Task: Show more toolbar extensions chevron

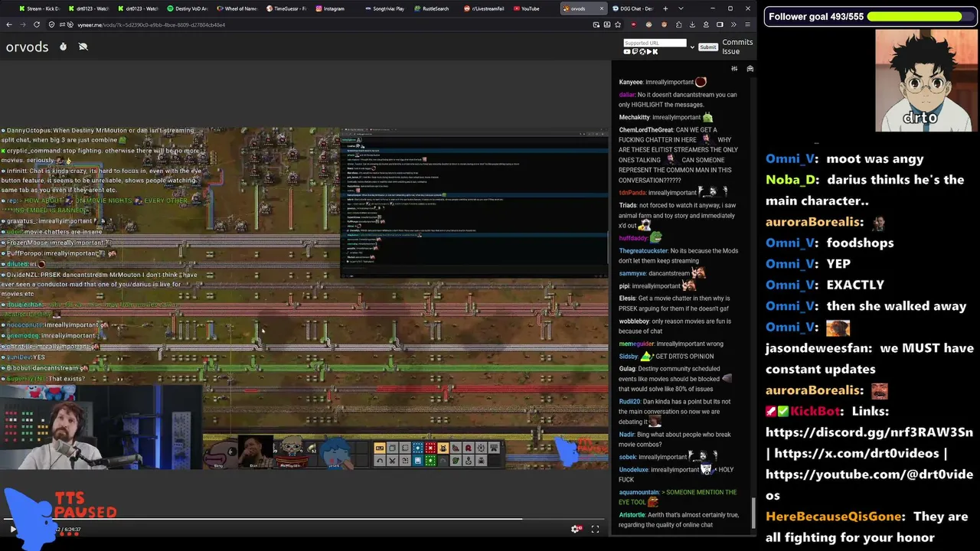Action: pos(733,24)
